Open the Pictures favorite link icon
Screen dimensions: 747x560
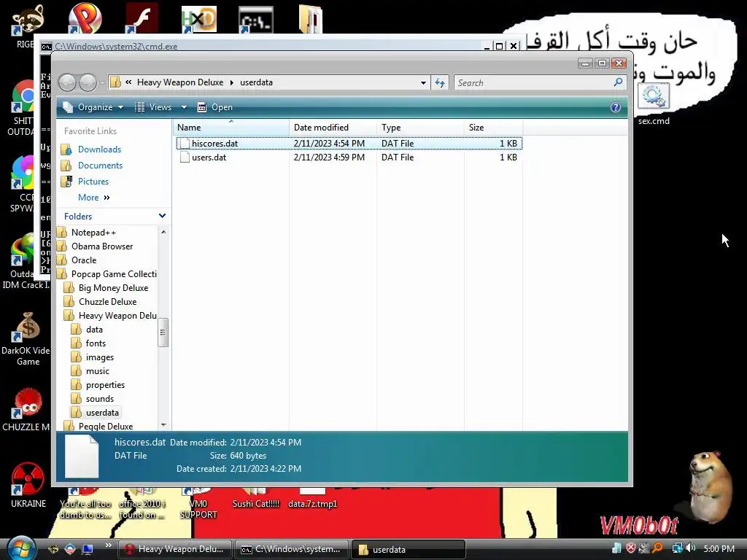pos(66,182)
